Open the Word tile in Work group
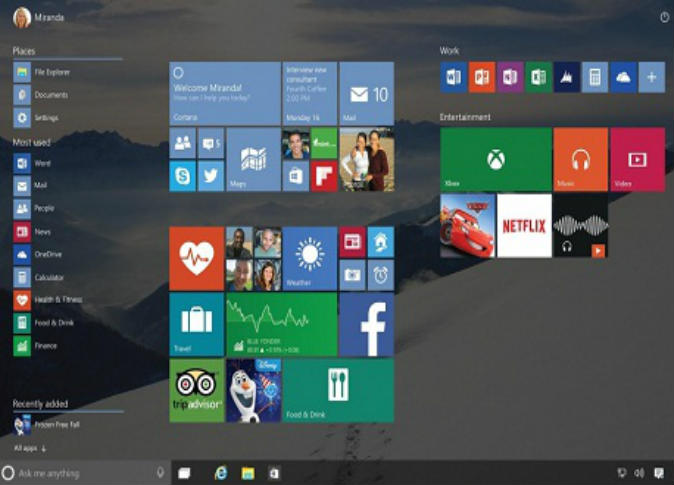Screen dimensions: 674x485 pyautogui.click(x=453, y=77)
